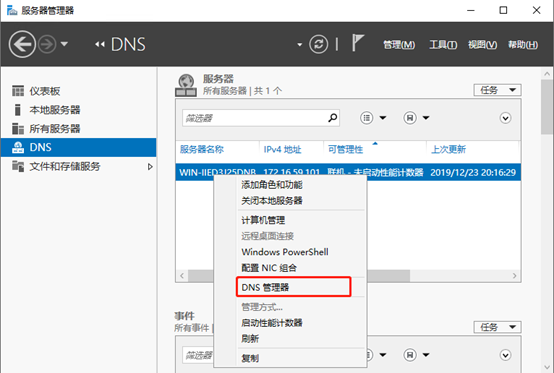This screenshot has width=554, height=373.
Task: Open 任务 dropdown in 事件 section
Action: (497, 327)
